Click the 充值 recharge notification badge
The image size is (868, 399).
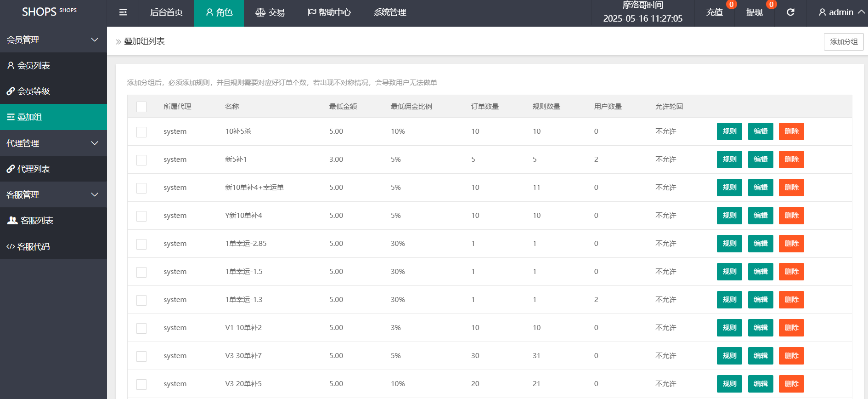pyautogui.click(x=731, y=5)
